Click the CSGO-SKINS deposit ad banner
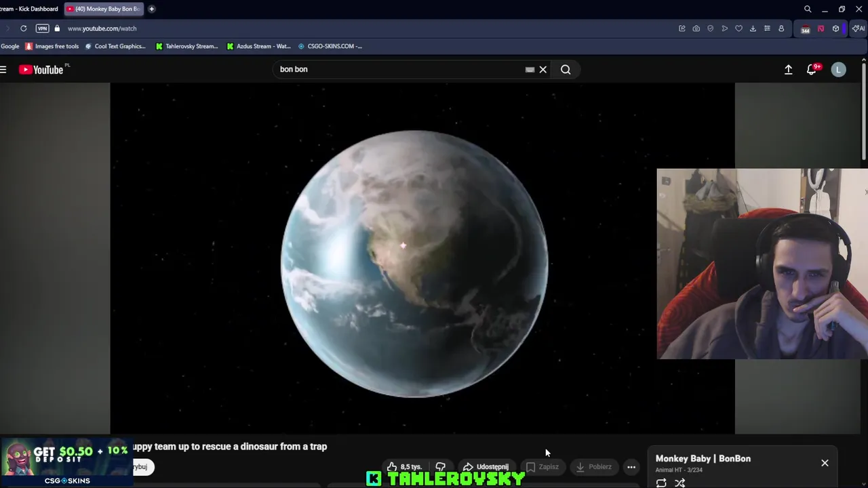The image size is (868, 488). click(x=66, y=462)
